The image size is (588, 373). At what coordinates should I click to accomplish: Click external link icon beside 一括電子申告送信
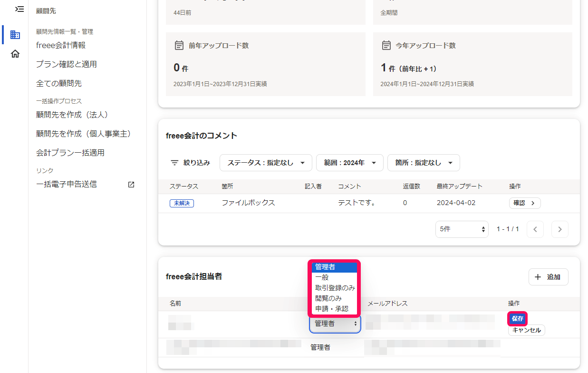pos(131,185)
